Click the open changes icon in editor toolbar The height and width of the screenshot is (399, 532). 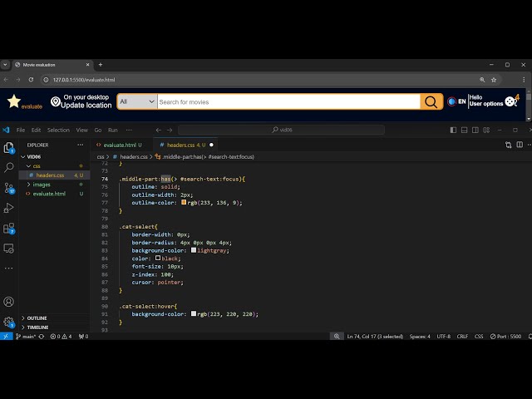click(x=508, y=145)
